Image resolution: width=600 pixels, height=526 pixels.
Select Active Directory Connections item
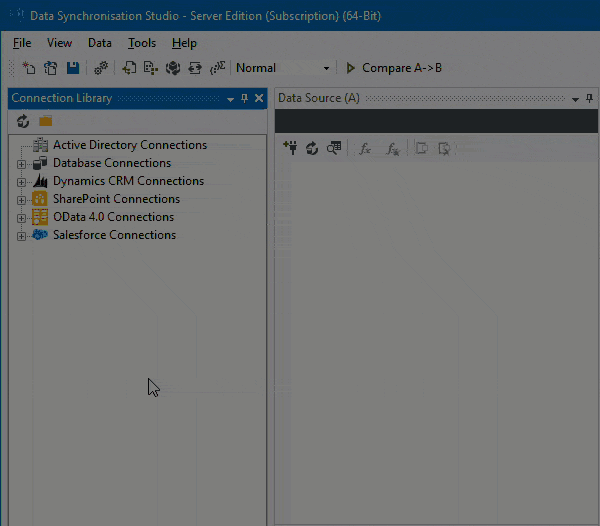[x=129, y=145]
